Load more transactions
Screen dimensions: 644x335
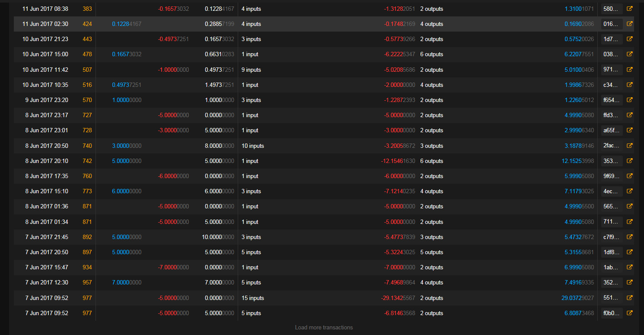click(x=324, y=327)
